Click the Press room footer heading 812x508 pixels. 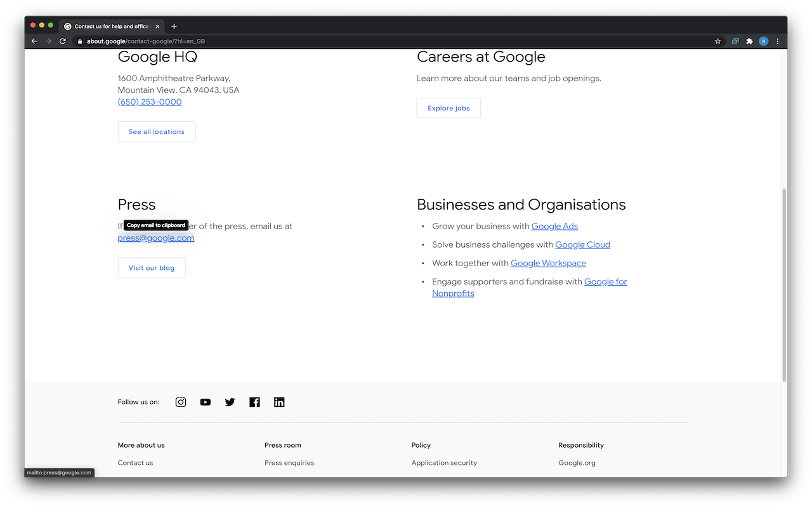click(x=283, y=445)
